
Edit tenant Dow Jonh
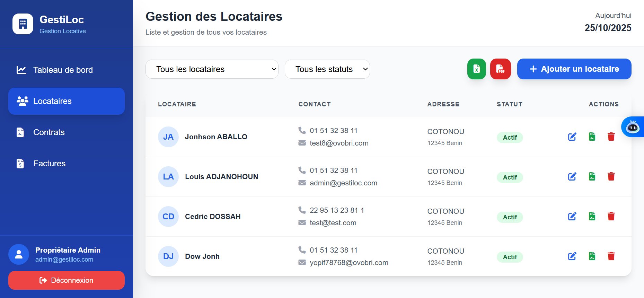pos(572,256)
